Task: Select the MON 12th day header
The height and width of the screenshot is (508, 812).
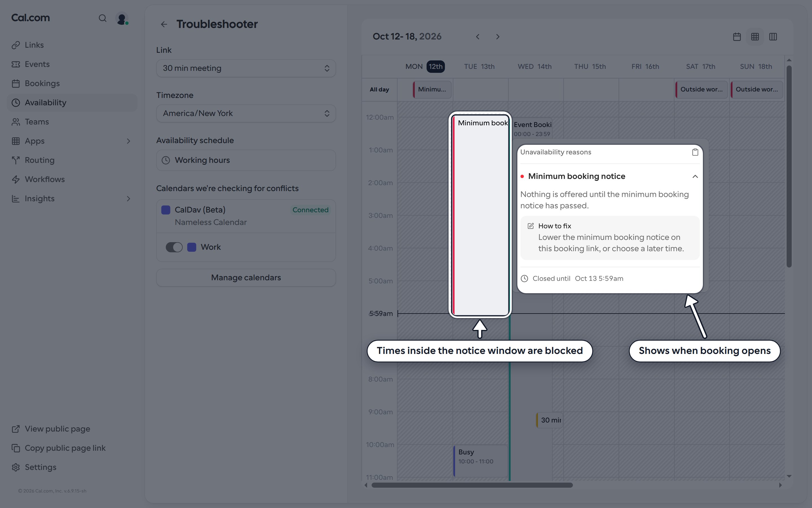Action: [x=425, y=67]
